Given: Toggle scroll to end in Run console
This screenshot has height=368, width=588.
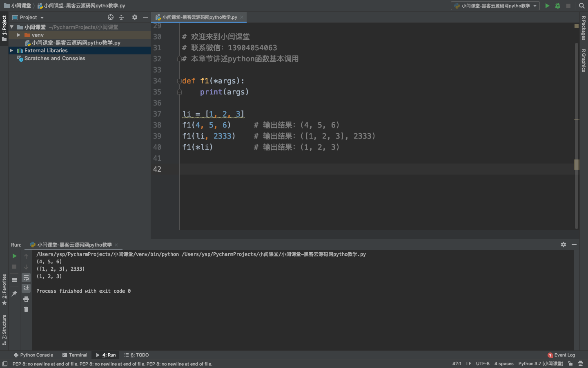Looking at the screenshot, I should 26,288.
